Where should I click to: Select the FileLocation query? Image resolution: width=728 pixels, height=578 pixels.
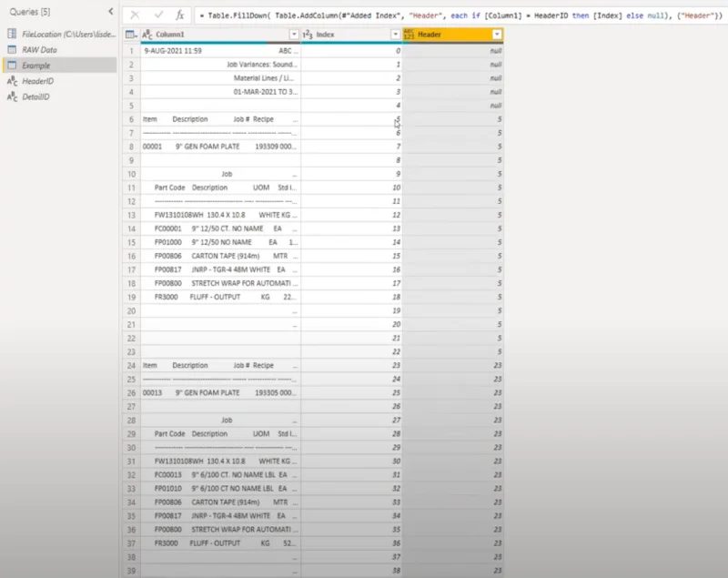point(60,34)
